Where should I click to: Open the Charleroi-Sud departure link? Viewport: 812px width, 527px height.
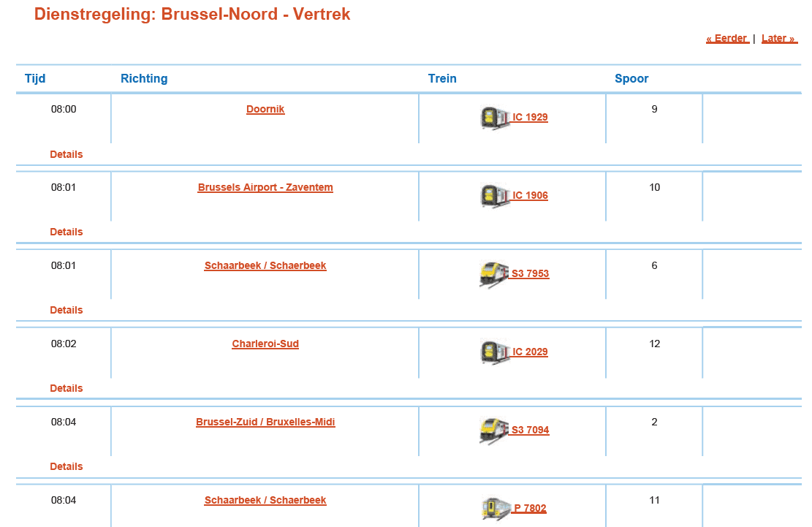pyautogui.click(x=265, y=344)
